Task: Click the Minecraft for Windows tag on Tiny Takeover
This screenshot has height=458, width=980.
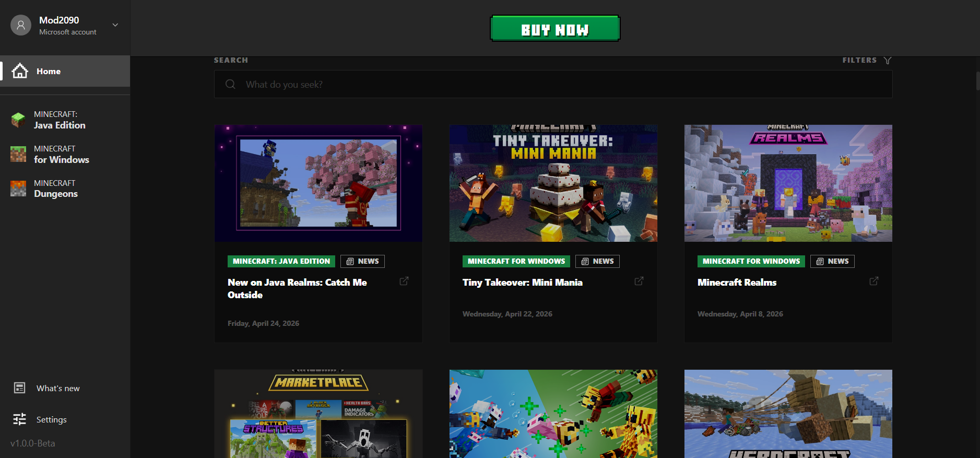Action: (516, 261)
